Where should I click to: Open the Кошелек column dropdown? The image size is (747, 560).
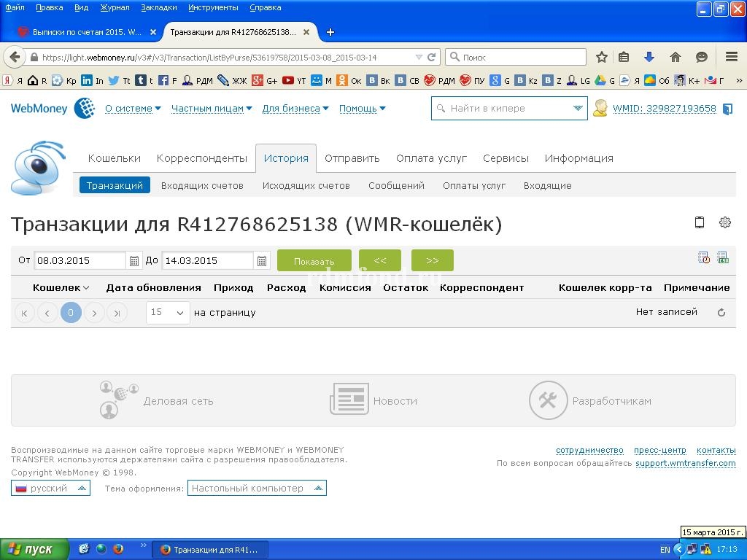86,287
